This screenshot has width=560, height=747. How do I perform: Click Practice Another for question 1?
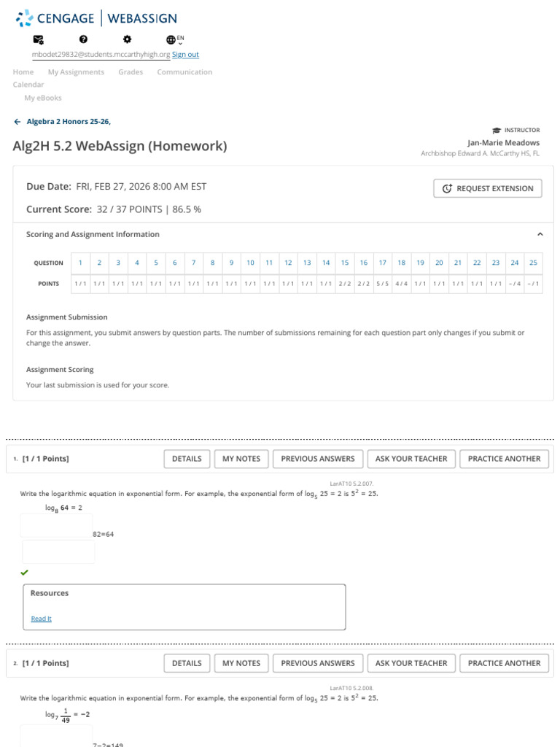point(505,459)
